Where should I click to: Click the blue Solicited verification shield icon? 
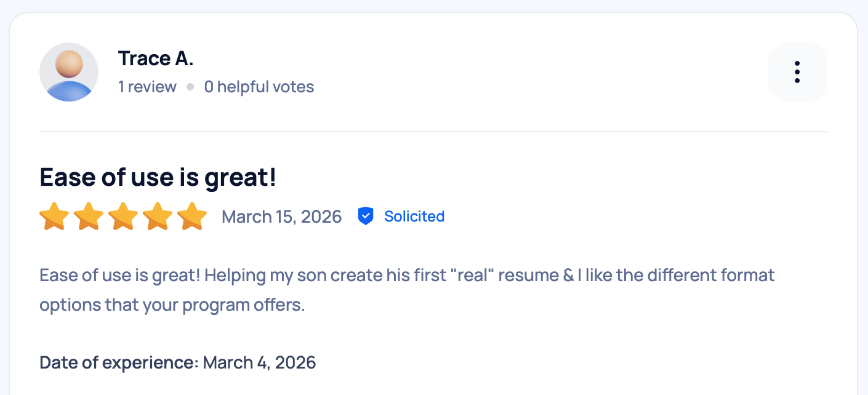pyautogui.click(x=366, y=216)
